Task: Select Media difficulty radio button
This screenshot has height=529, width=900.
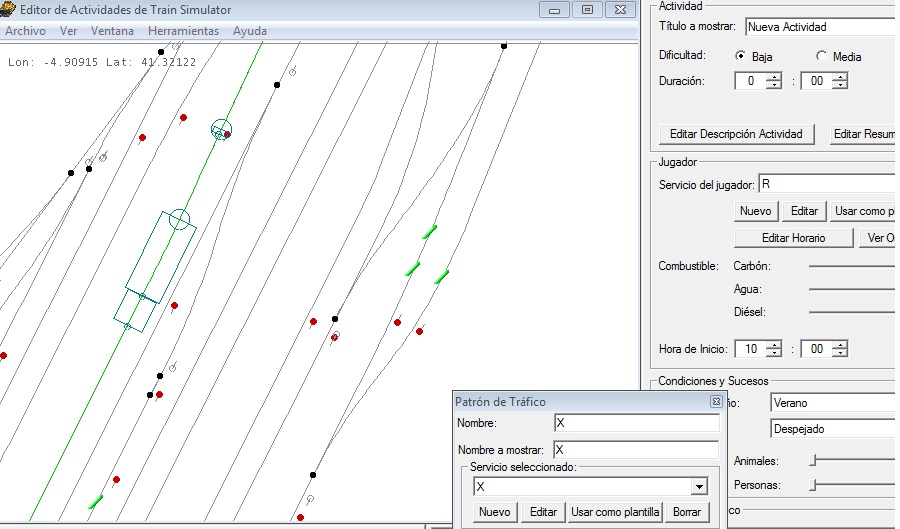Action: [822, 56]
